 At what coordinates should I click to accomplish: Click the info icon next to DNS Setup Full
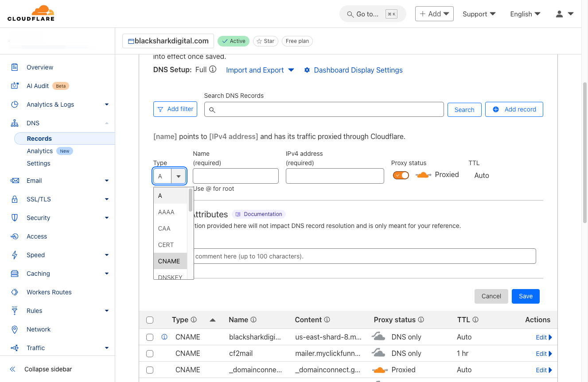[213, 69]
